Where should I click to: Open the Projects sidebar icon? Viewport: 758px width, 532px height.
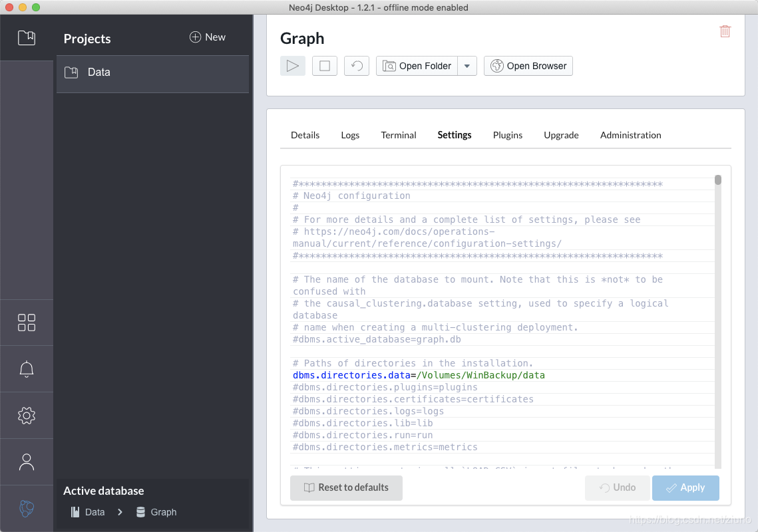(27, 38)
